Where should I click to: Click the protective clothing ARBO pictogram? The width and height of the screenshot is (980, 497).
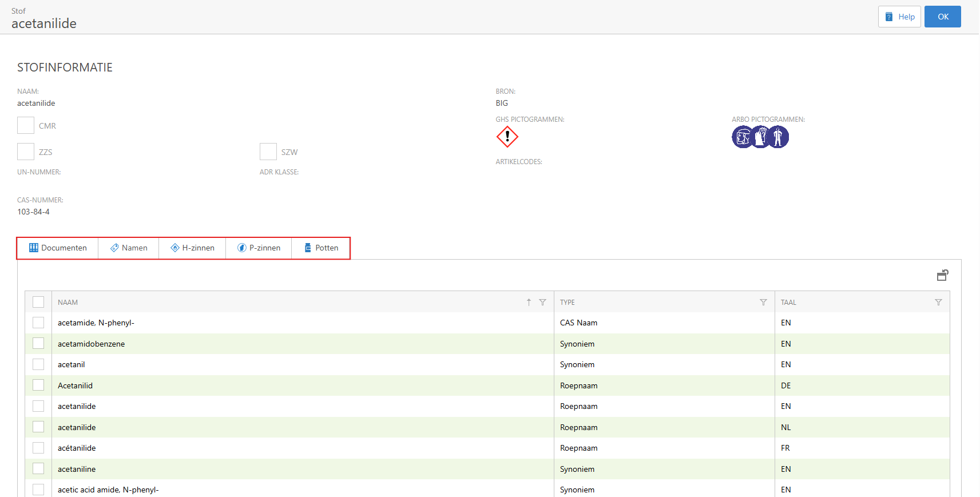click(778, 137)
